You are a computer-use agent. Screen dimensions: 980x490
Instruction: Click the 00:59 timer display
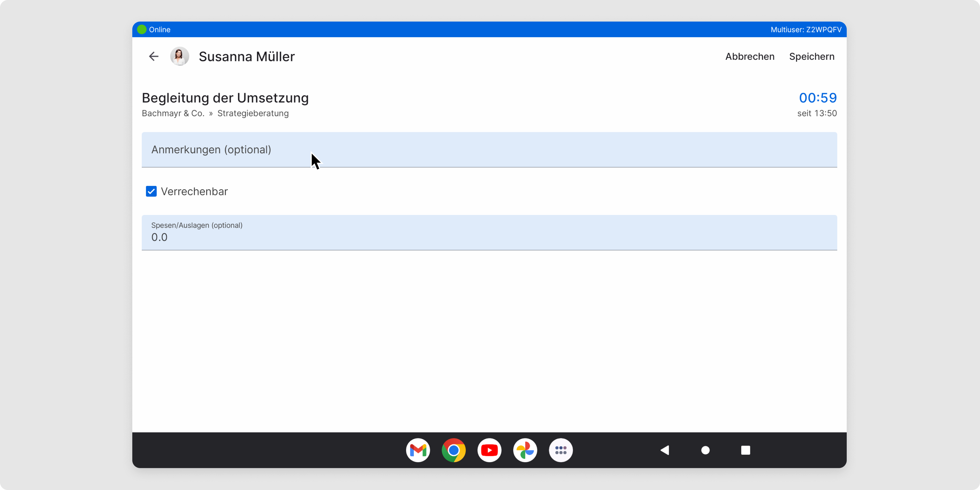point(818,98)
